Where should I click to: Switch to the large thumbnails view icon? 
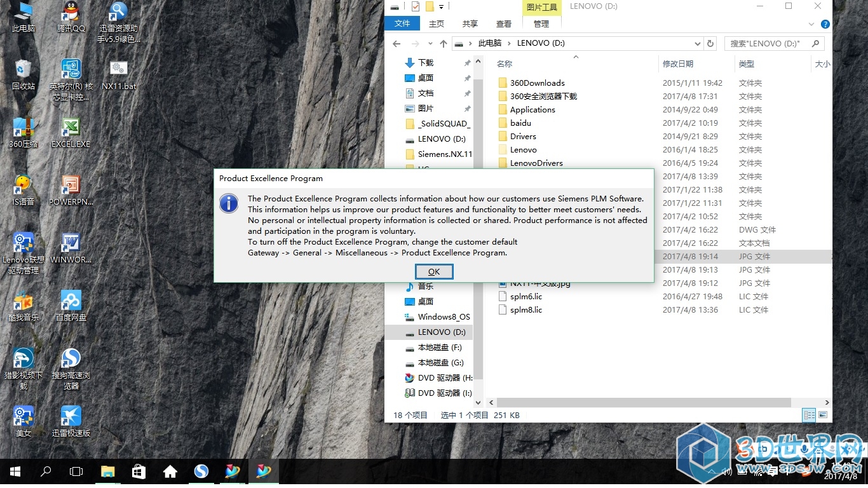[823, 415]
